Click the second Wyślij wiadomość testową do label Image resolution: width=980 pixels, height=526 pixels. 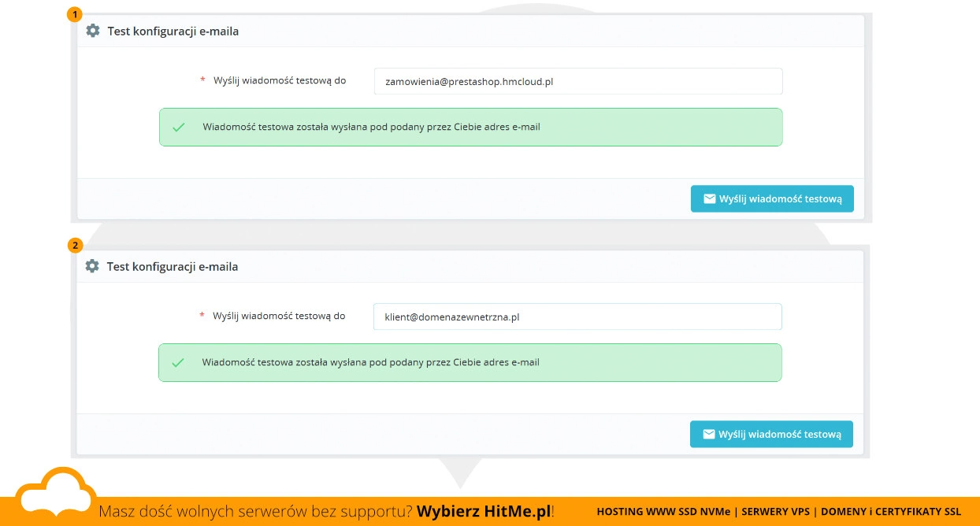(279, 316)
